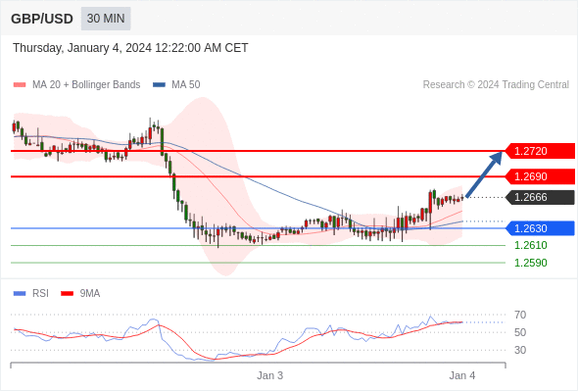Click the 9MA legend label

pos(90,294)
